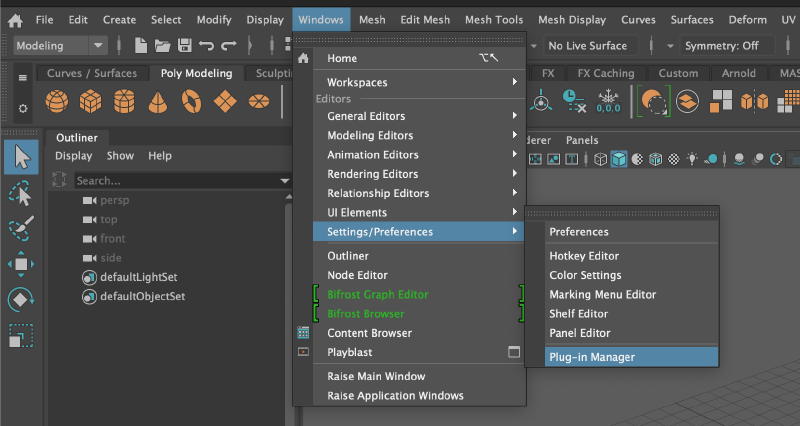This screenshot has height=426, width=800.
Task: Choose Hotkey Editor from the submenu
Action: click(631, 256)
